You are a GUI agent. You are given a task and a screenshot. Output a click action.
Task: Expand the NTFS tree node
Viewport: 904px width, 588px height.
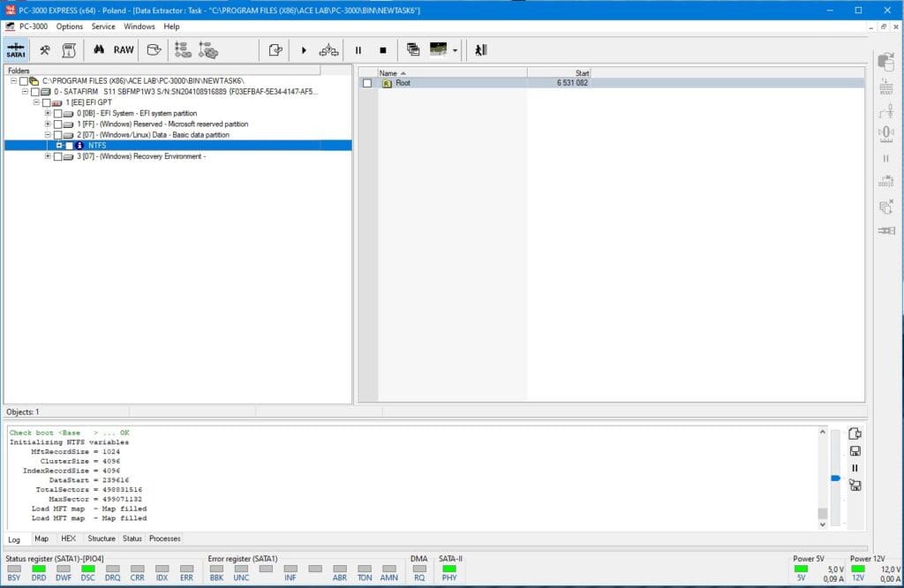pyautogui.click(x=58, y=146)
